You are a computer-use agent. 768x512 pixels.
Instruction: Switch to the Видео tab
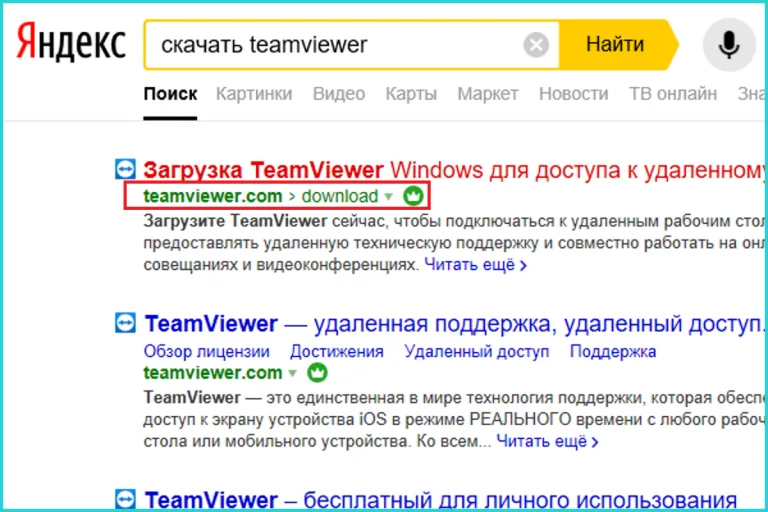click(339, 94)
